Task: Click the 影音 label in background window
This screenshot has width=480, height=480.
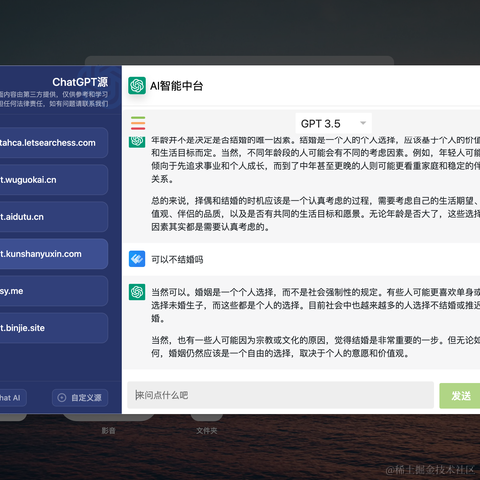Action: [x=108, y=431]
